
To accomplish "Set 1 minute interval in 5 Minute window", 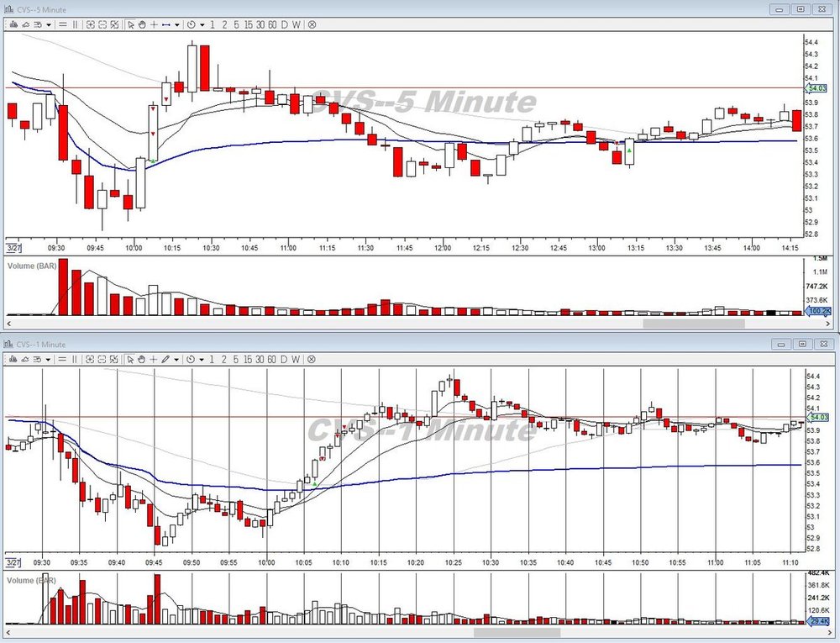I will 213,24.
